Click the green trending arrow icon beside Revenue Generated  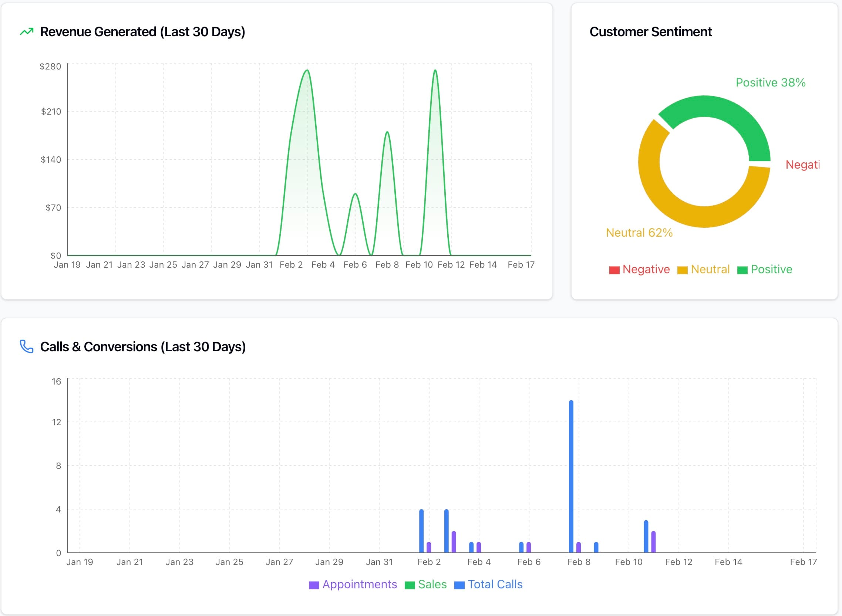[26, 32]
